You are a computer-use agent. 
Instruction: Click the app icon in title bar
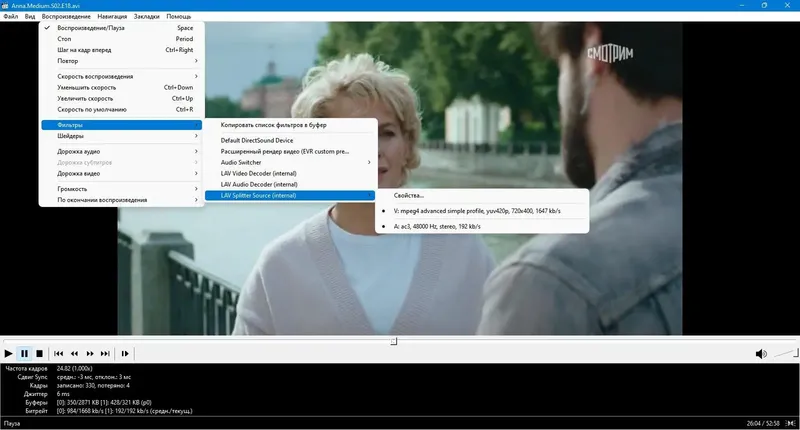tap(5, 5)
